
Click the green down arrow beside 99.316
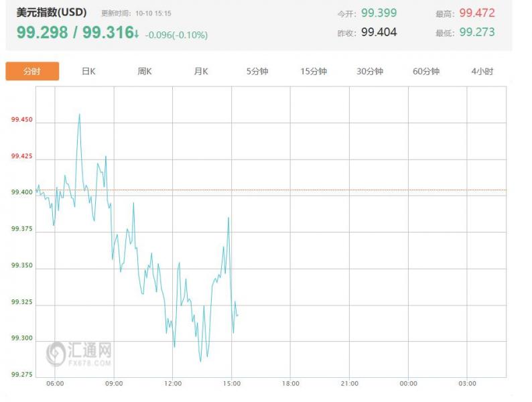click(136, 33)
